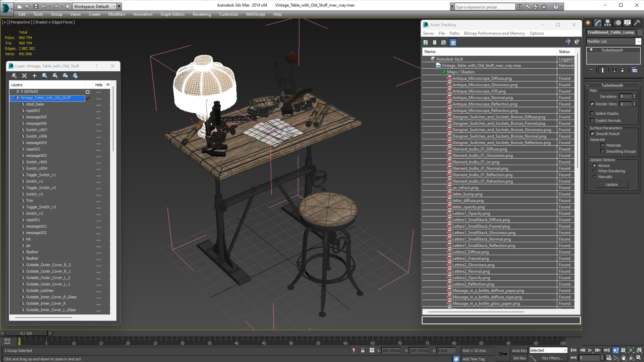Click the Auto Key button
This screenshot has height=362, width=644.
tap(519, 350)
